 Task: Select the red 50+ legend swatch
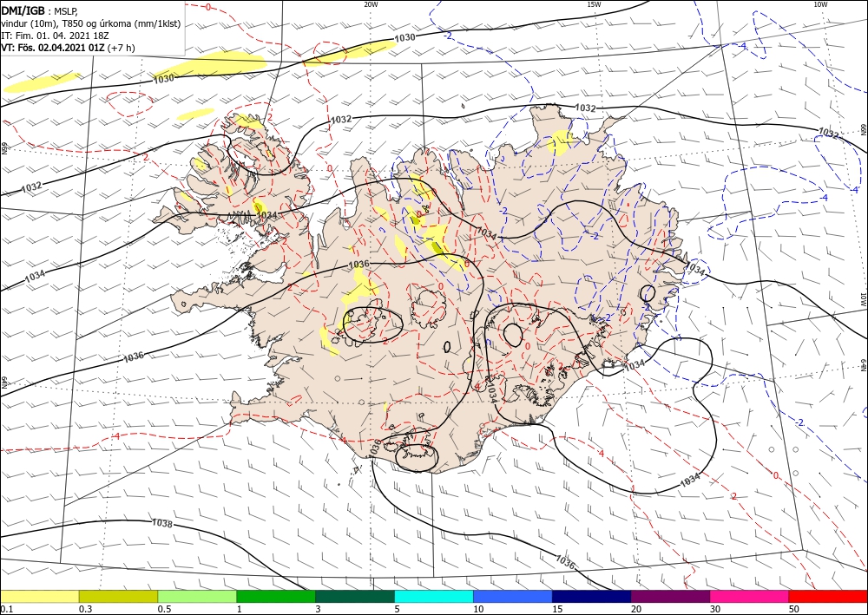(x=828, y=596)
